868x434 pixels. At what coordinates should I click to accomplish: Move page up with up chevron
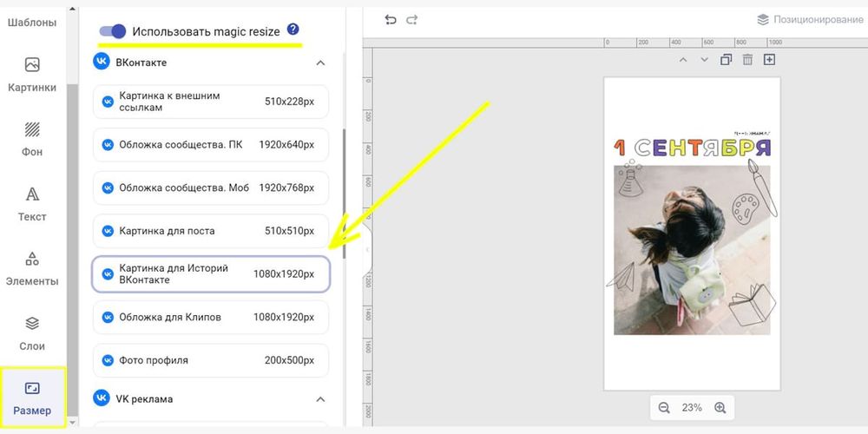pyautogui.click(x=682, y=60)
